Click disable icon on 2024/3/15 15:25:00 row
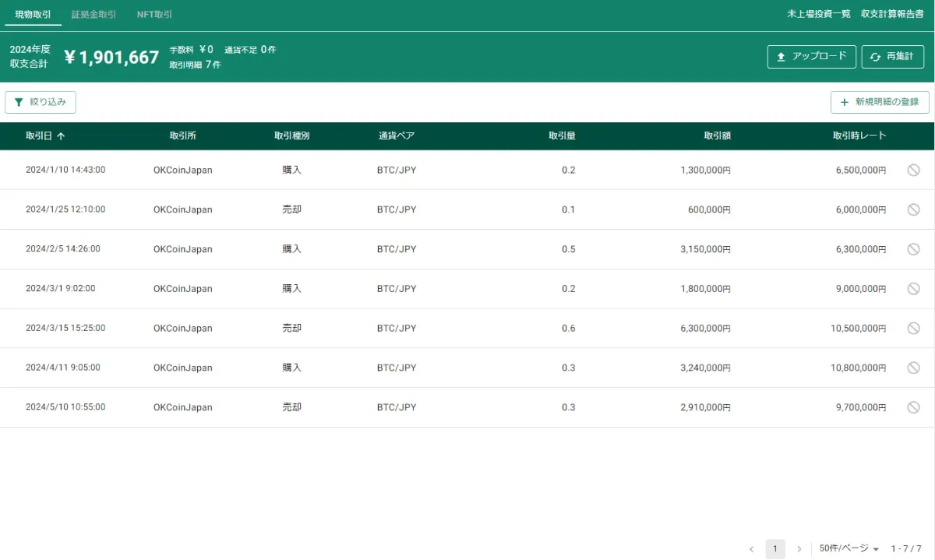Image resolution: width=935 pixels, height=560 pixels. (x=913, y=328)
